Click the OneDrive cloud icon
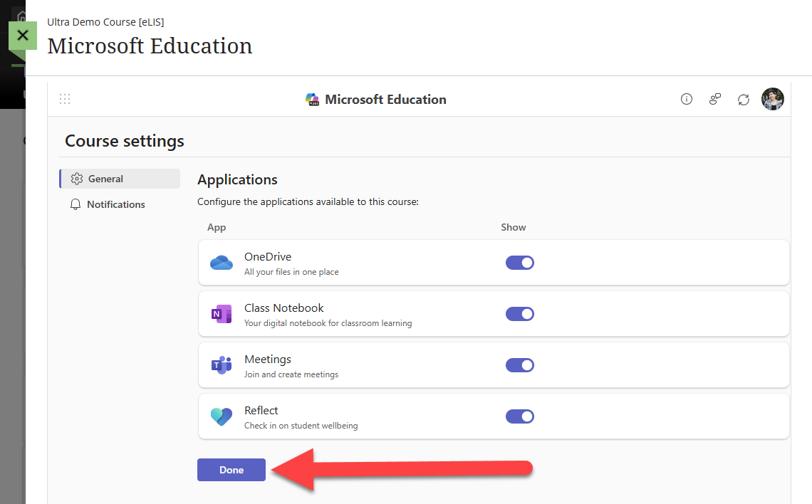Image resolution: width=812 pixels, height=504 pixels. coord(221,263)
